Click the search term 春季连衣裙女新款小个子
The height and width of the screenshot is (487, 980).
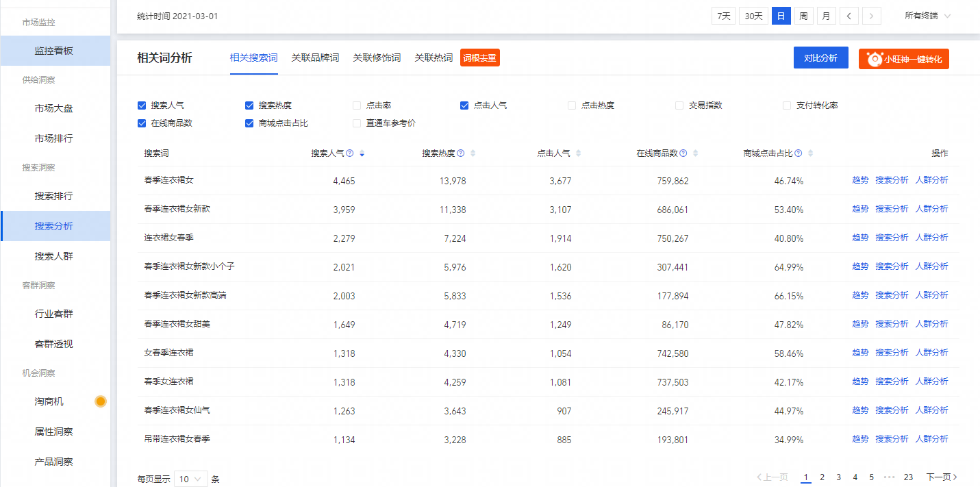pos(190,266)
